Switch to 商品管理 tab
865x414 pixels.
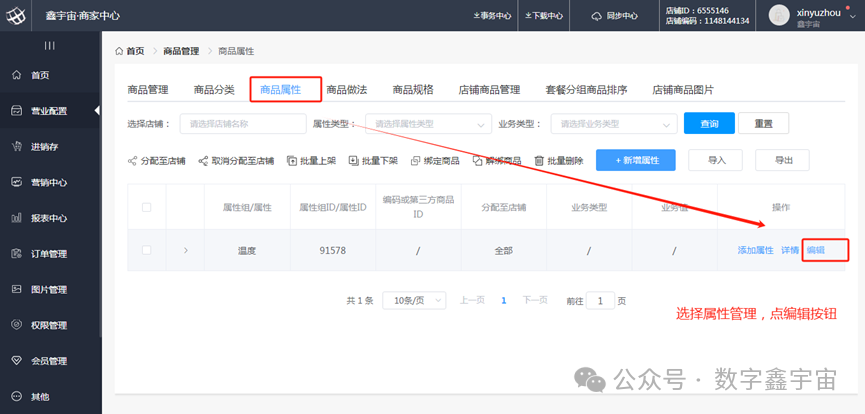point(148,90)
